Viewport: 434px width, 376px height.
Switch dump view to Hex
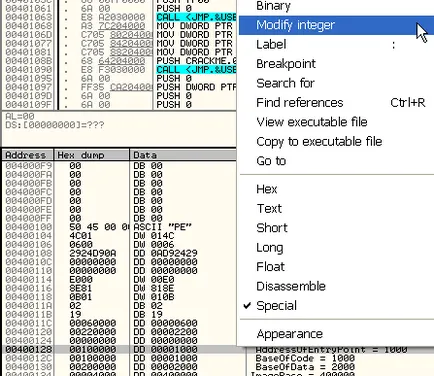(x=336, y=189)
